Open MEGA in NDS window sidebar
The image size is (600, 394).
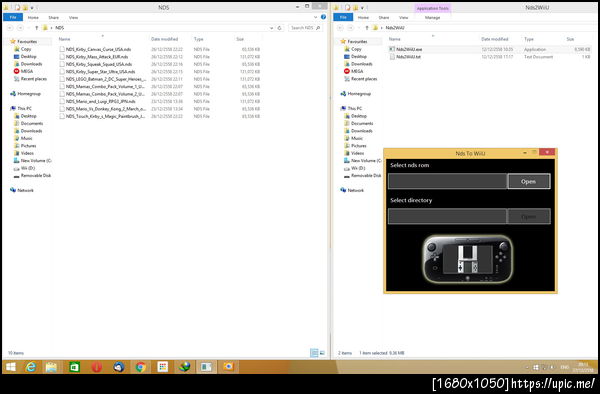point(24,72)
